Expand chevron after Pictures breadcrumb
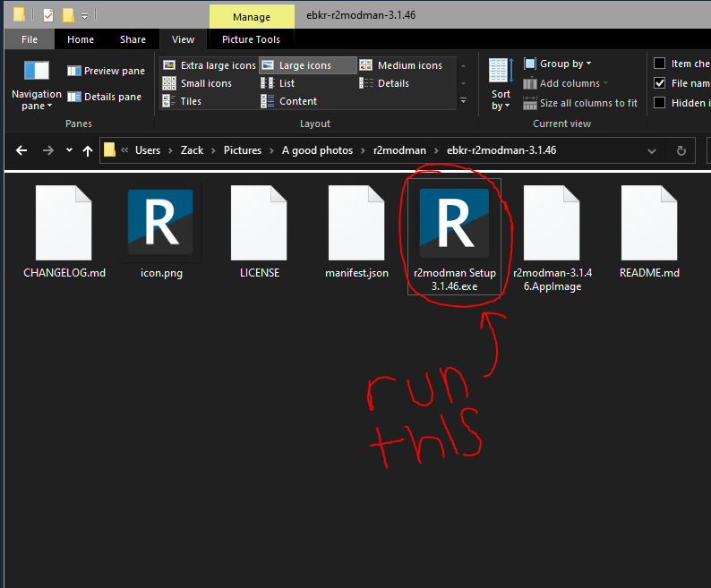Viewport: 711px width, 588px height. point(271,150)
